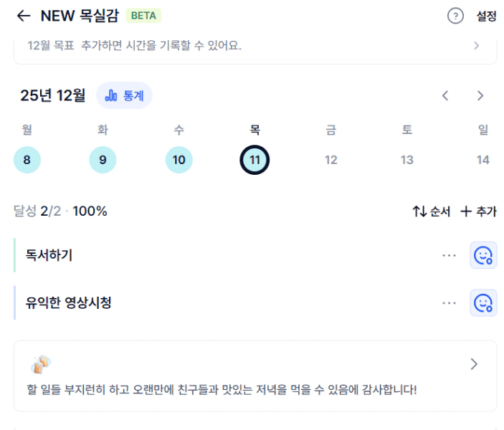The image size is (504, 430).
Task: Open 통계 statistics view
Action: coord(124,95)
